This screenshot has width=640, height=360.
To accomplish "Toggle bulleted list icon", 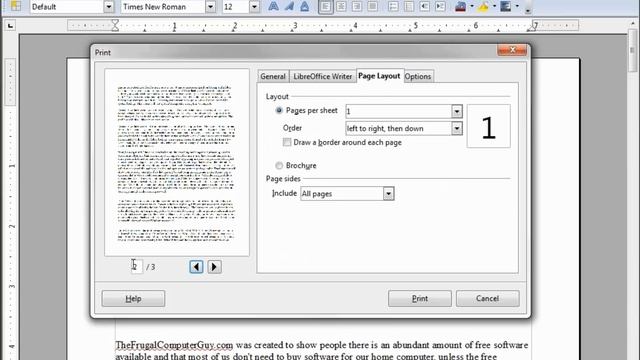I will click(x=409, y=7).
